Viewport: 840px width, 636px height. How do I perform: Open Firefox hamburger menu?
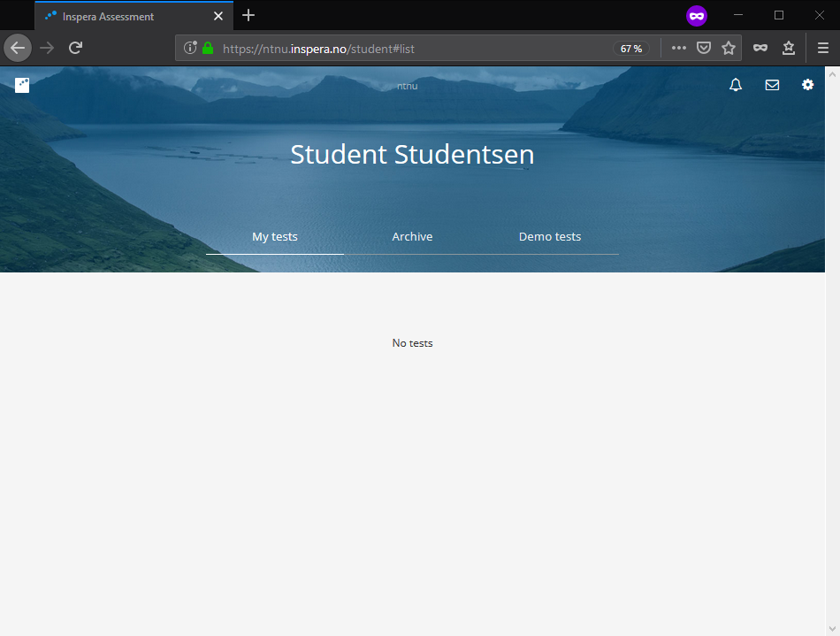pos(823,48)
